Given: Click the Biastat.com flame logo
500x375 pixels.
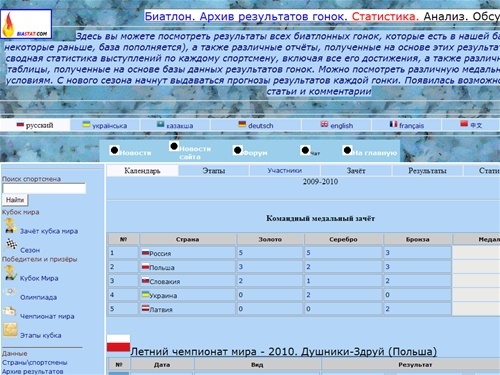Looking at the screenshot, I should click(26, 24).
